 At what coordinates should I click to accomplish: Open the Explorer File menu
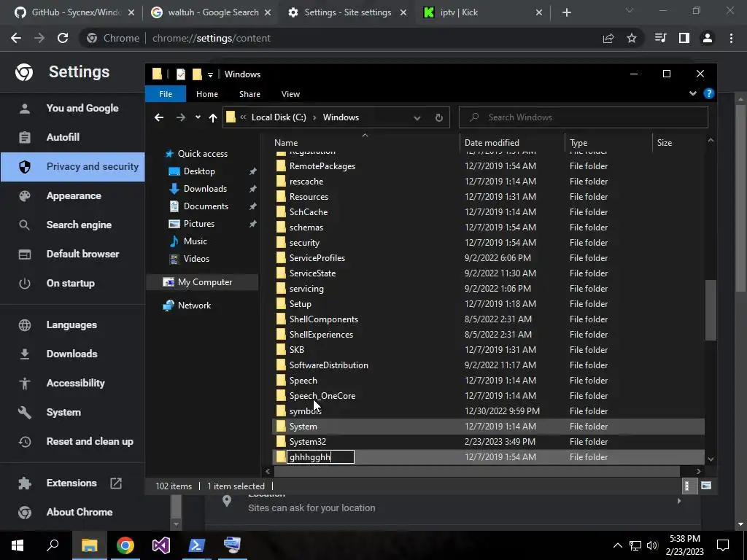coord(166,94)
